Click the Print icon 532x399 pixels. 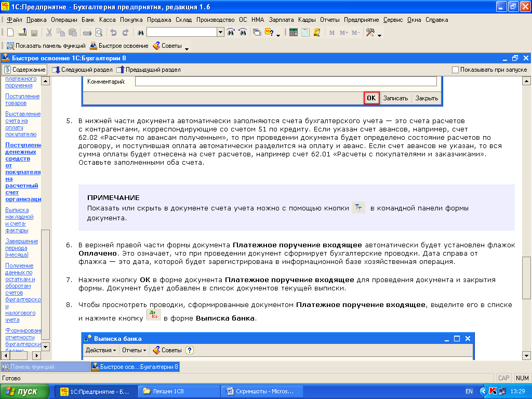click(87, 33)
